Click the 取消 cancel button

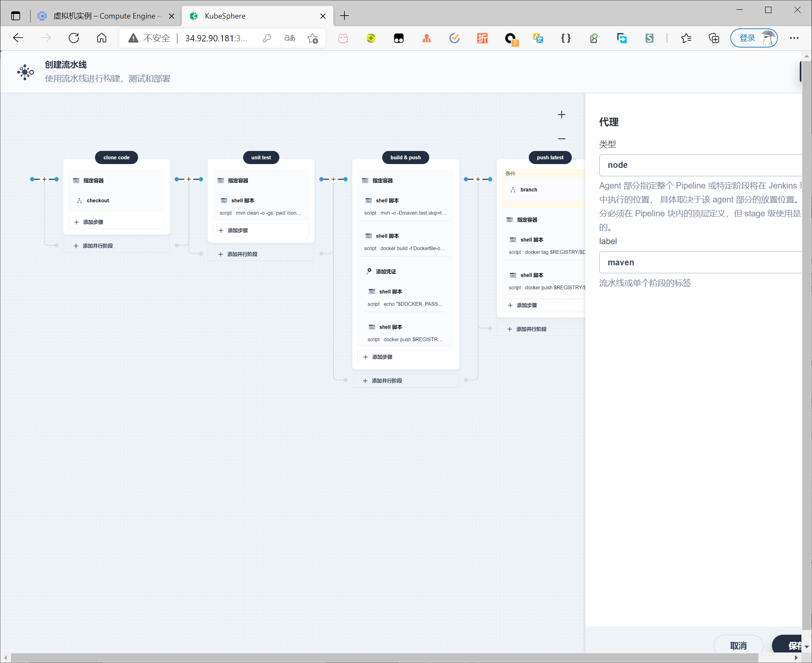[738, 645]
